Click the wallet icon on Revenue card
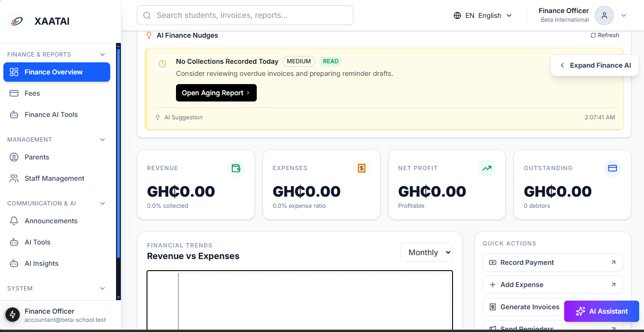 [x=236, y=168]
